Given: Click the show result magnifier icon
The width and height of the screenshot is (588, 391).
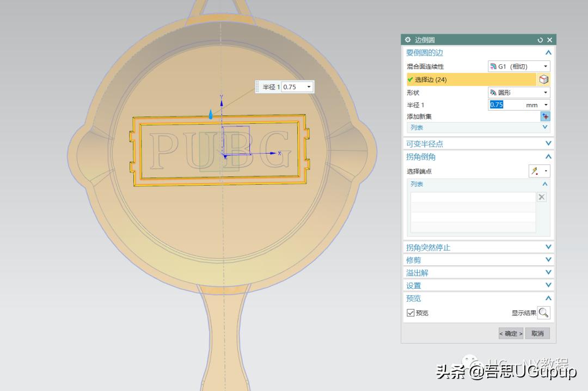Looking at the screenshot, I should (543, 313).
